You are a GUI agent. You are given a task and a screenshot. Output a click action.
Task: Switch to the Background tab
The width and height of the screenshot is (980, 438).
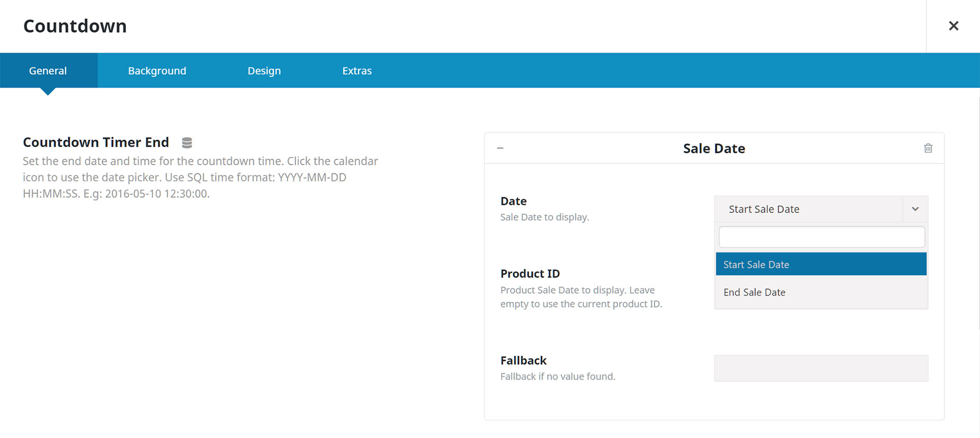157,71
